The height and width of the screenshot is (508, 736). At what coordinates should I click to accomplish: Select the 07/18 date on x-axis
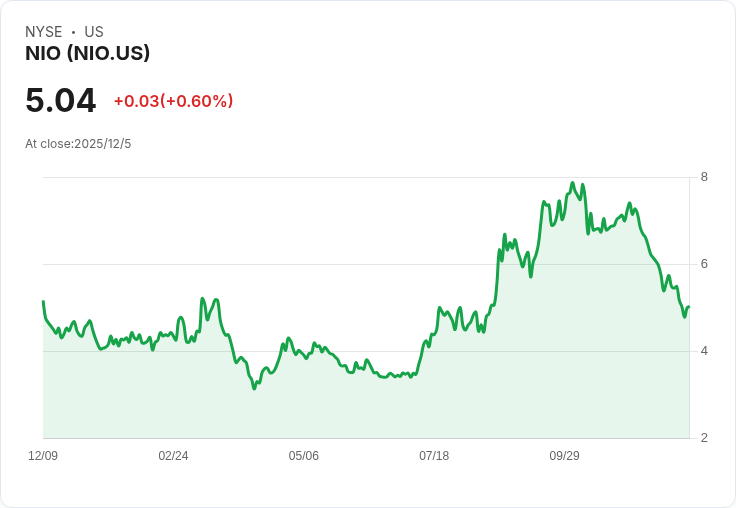pos(434,456)
